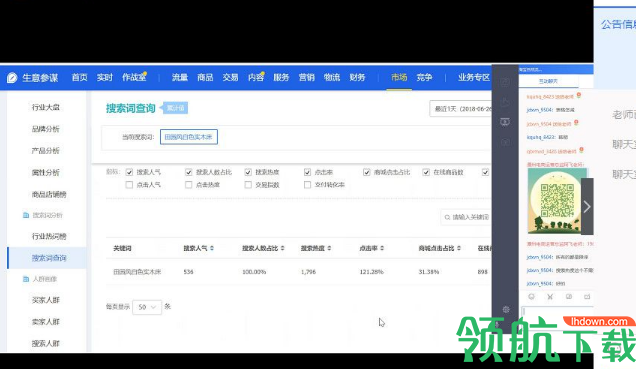
Task: Select 搜索词查询 in sidebar
Action: click(x=47, y=258)
